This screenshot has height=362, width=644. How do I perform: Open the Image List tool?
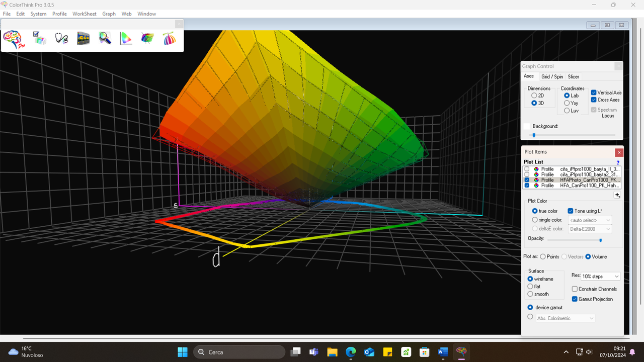click(x=40, y=38)
